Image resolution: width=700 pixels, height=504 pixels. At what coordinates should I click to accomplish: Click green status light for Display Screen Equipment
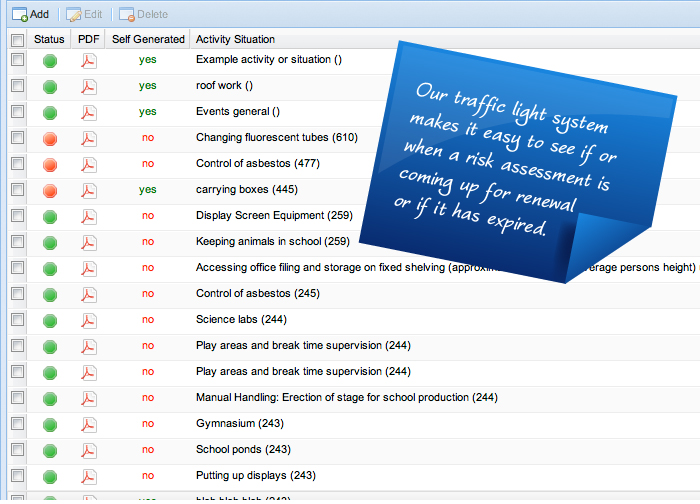point(50,217)
